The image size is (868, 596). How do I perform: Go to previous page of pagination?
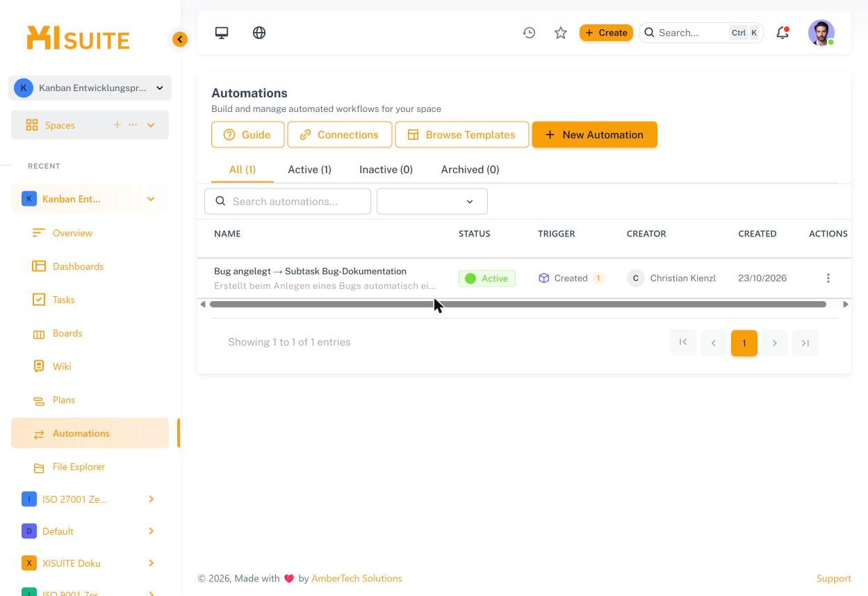pos(714,343)
